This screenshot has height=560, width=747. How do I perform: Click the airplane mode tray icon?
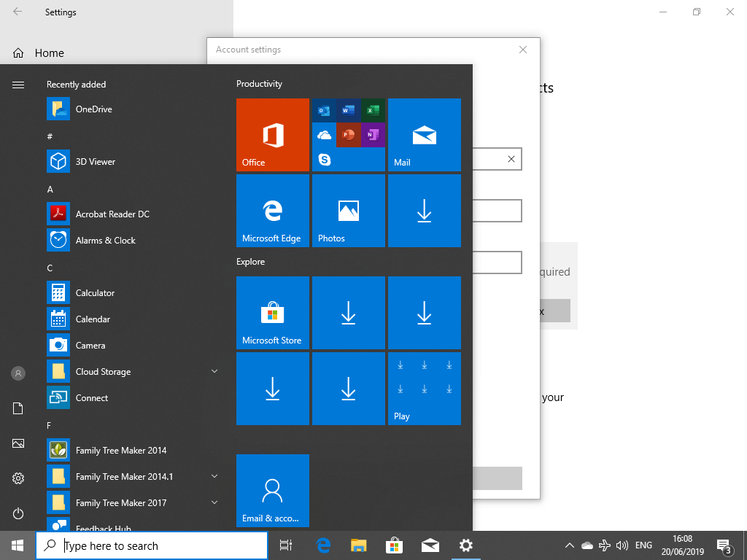(605, 545)
